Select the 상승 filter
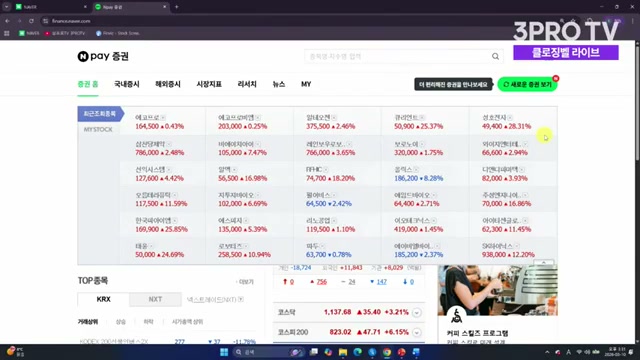 [121, 322]
